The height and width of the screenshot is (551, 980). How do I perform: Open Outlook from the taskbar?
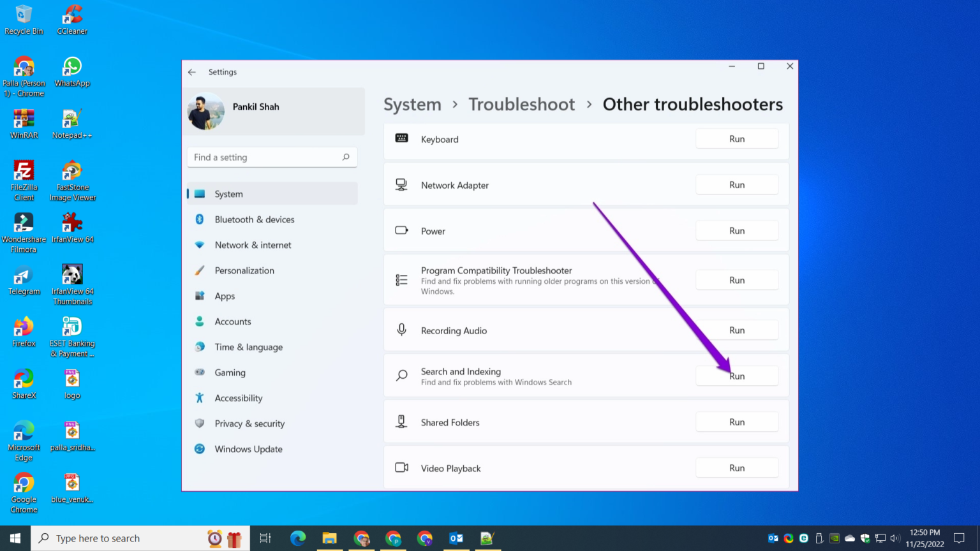pyautogui.click(x=457, y=538)
